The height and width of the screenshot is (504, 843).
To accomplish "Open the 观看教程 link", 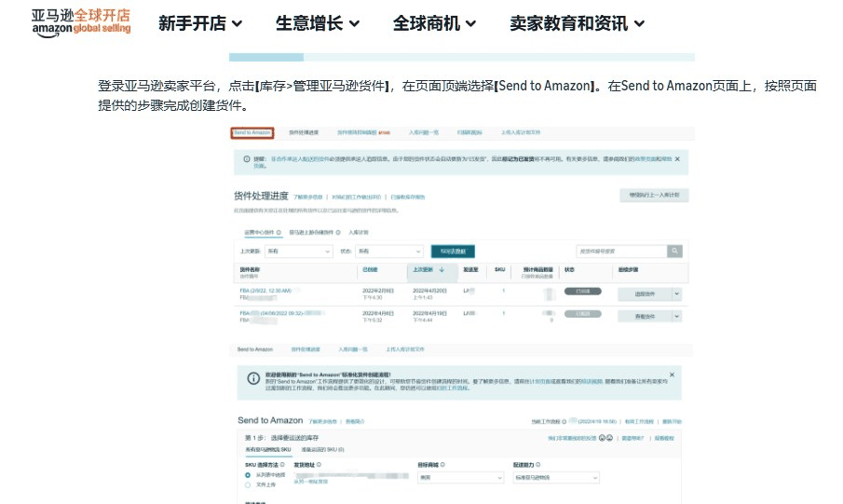I will click(664, 439).
